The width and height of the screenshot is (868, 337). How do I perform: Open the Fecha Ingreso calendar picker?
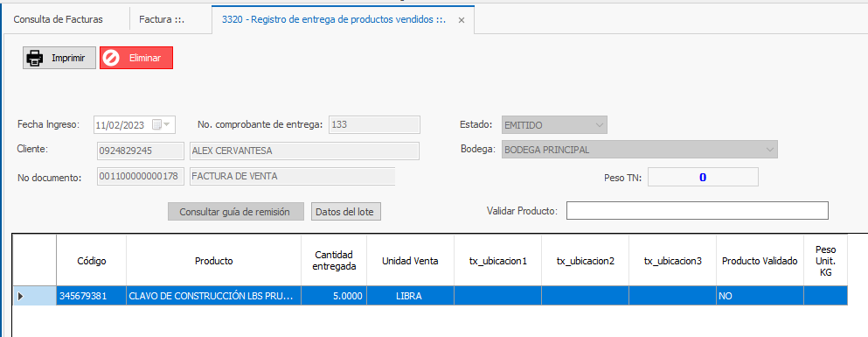pyautogui.click(x=156, y=124)
